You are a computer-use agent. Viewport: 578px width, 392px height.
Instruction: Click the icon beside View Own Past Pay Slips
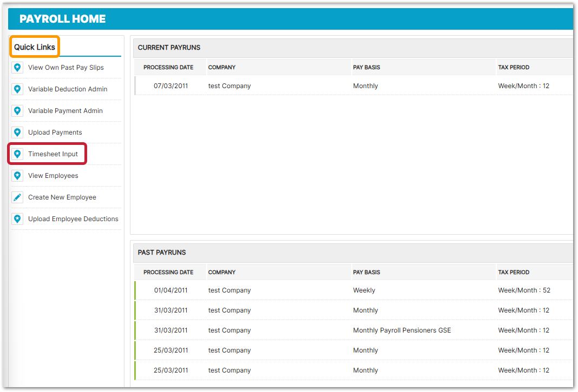click(x=17, y=68)
